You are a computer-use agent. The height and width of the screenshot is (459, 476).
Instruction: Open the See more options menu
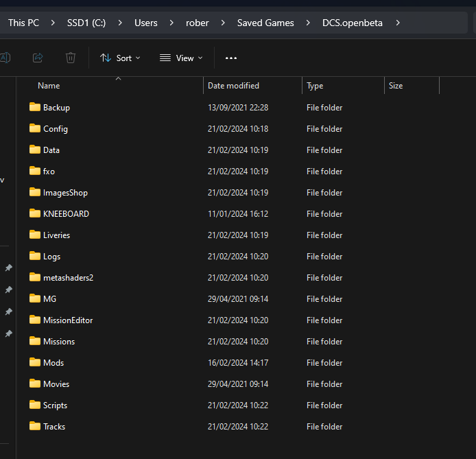click(x=231, y=58)
